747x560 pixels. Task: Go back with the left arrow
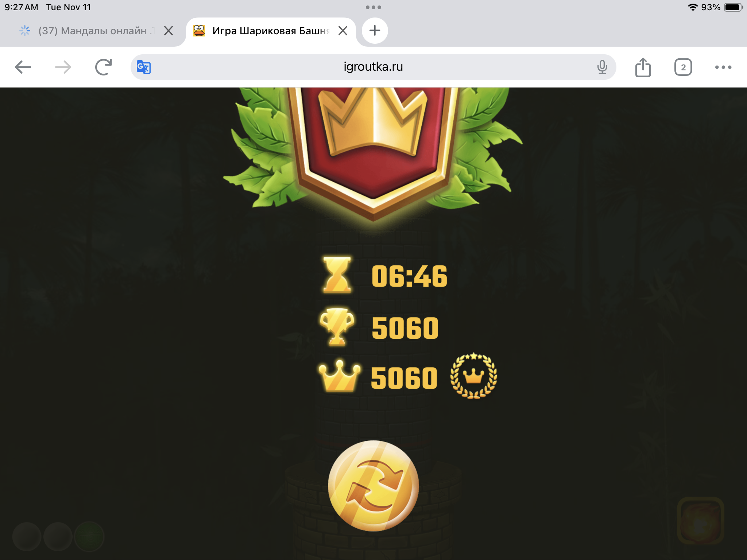[x=23, y=67]
